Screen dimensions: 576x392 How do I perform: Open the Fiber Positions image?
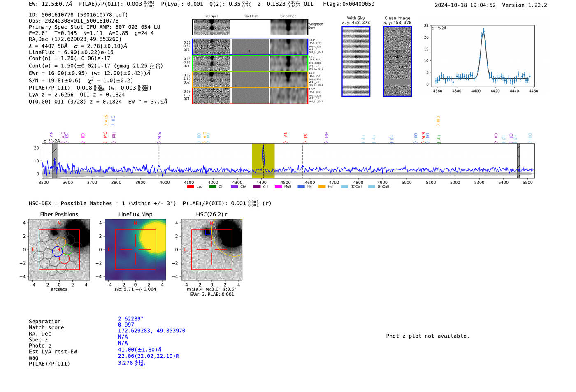[59, 250]
